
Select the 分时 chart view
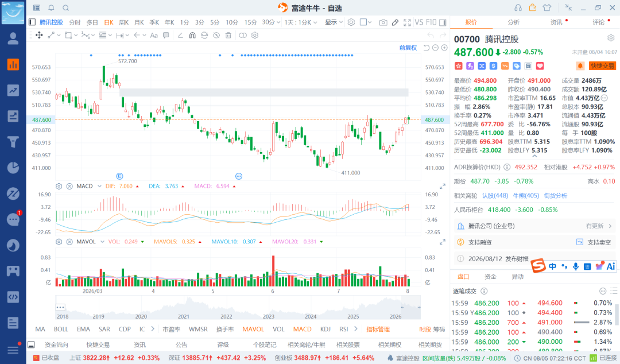pyautogui.click(x=75, y=22)
